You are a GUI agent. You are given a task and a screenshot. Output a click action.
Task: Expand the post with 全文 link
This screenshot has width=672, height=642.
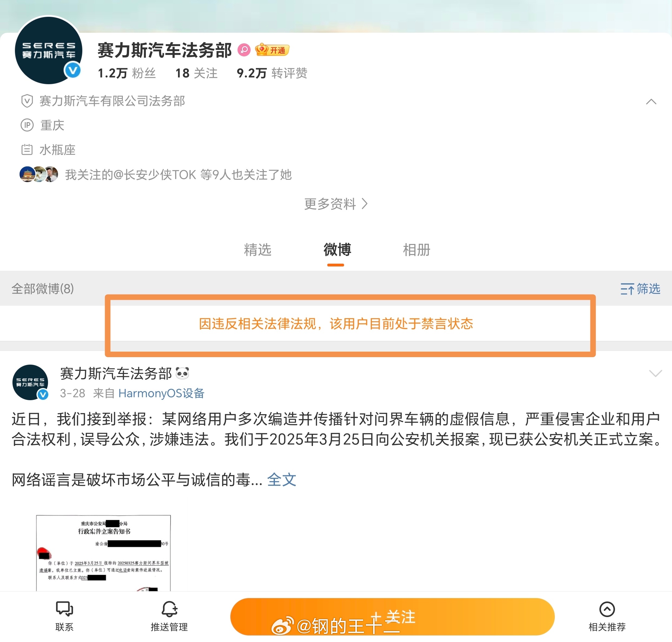pyautogui.click(x=281, y=479)
